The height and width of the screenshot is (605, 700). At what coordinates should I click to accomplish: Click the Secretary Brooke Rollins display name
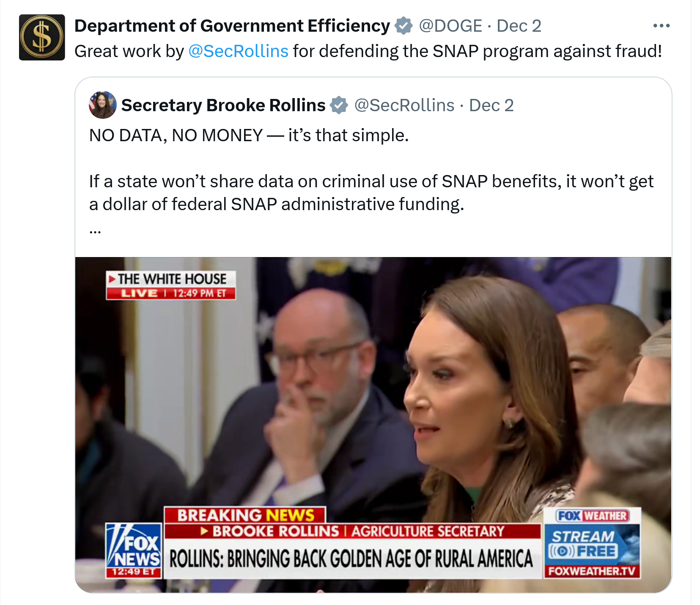point(223,105)
